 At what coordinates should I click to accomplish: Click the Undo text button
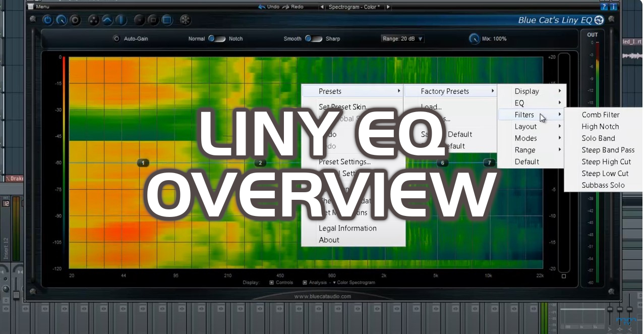pyautogui.click(x=273, y=7)
